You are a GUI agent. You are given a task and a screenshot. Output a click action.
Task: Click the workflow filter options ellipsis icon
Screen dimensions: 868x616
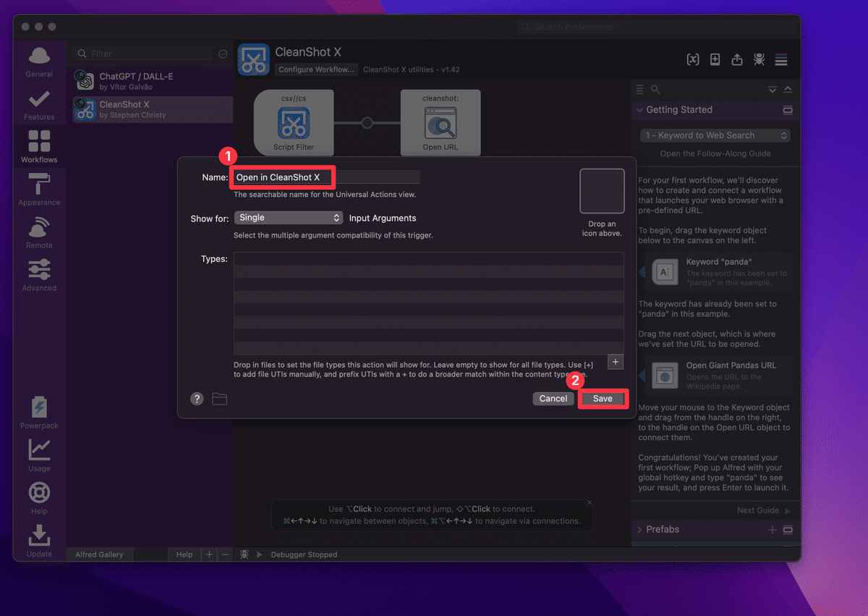pos(223,54)
